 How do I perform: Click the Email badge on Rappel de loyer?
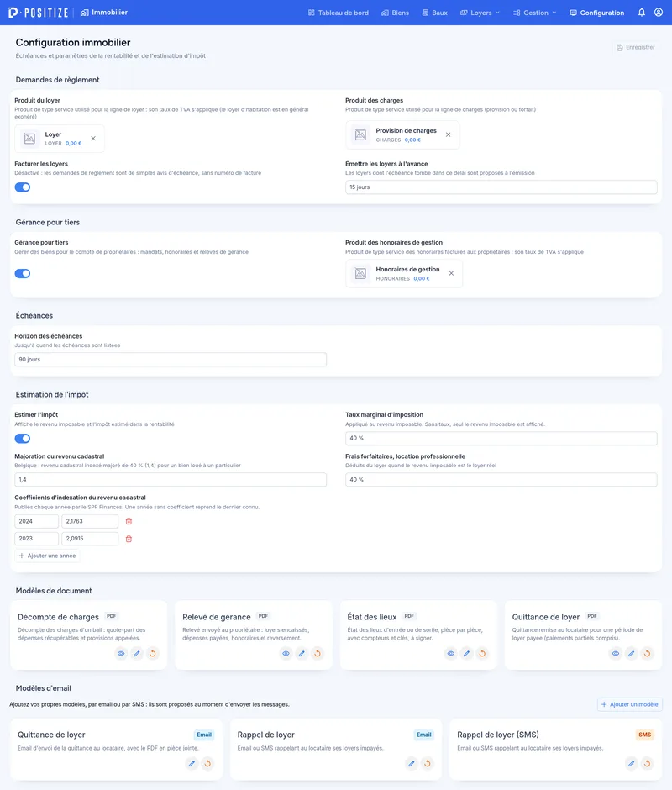coord(423,735)
